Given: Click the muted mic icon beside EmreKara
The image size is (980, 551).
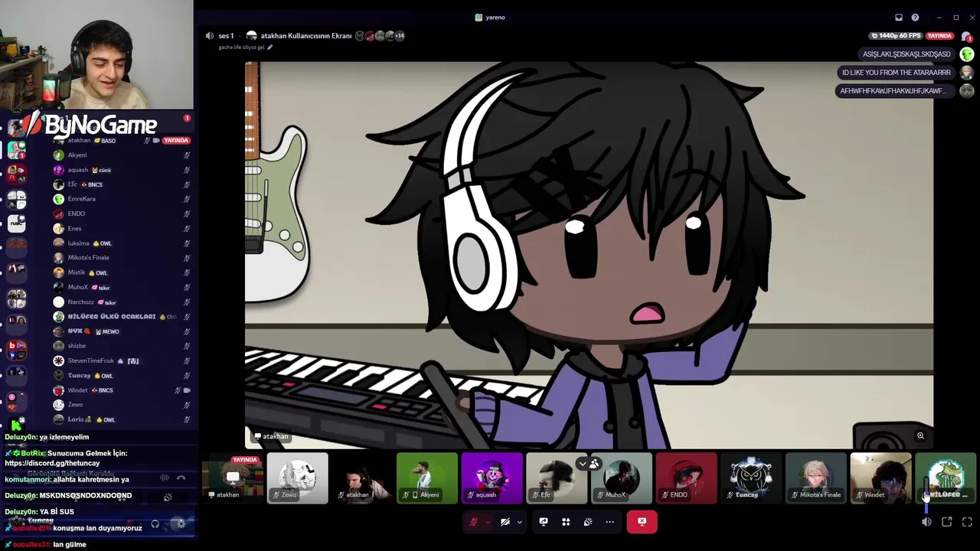Looking at the screenshot, I should click(x=187, y=199).
